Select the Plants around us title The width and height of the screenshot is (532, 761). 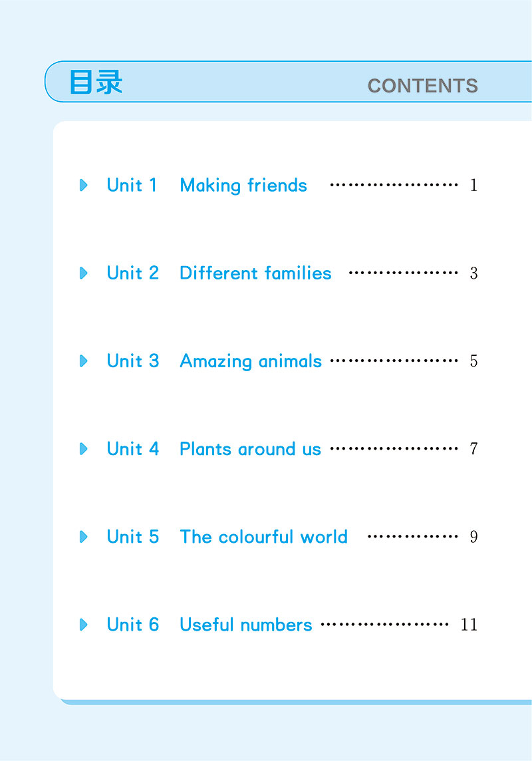250,449
